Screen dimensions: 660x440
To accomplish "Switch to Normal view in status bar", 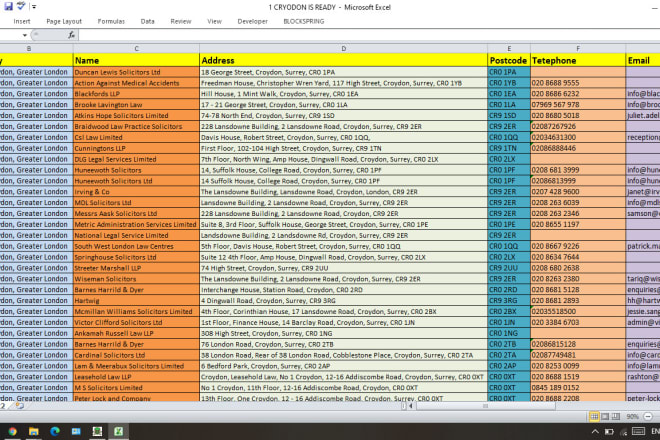I will pos(594,416).
